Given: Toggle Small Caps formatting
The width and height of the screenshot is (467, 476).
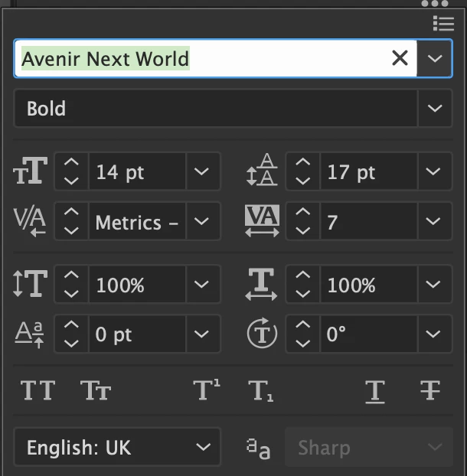Looking at the screenshot, I should (x=96, y=390).
